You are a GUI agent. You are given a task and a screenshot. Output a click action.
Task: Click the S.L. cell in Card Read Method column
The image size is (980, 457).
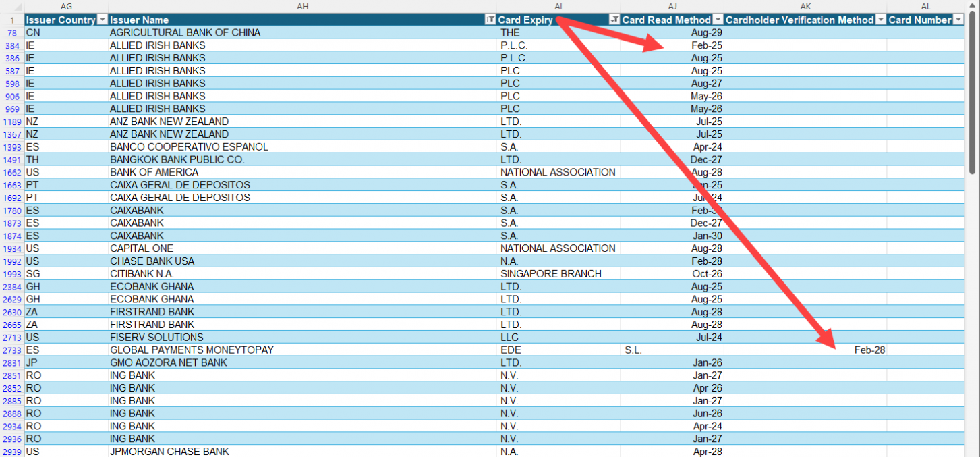tap(672, 350)
